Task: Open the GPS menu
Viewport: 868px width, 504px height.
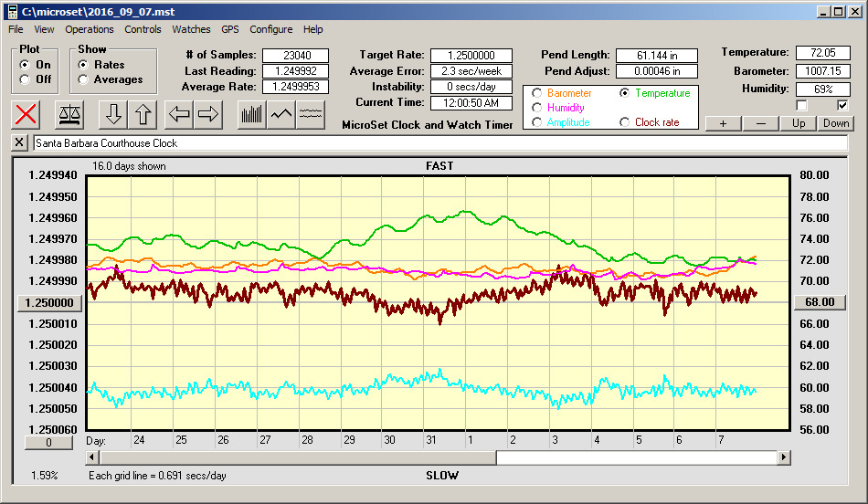Action: (229, 29)
